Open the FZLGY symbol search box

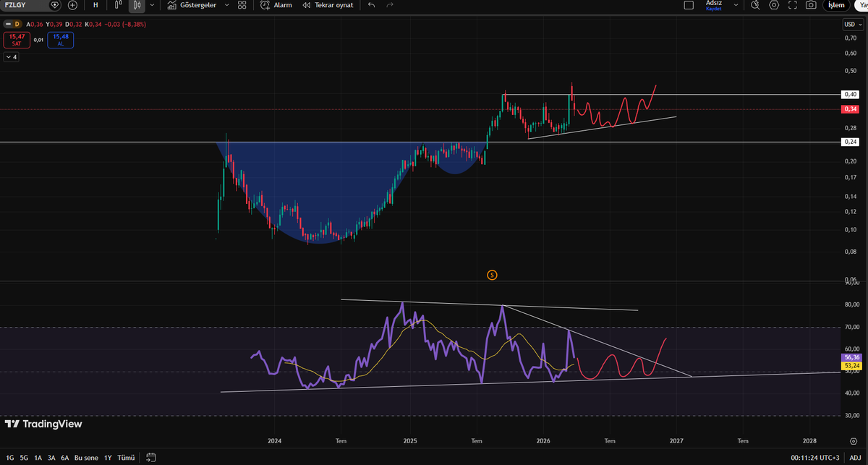pyautogui.click(x=25, y=5)
